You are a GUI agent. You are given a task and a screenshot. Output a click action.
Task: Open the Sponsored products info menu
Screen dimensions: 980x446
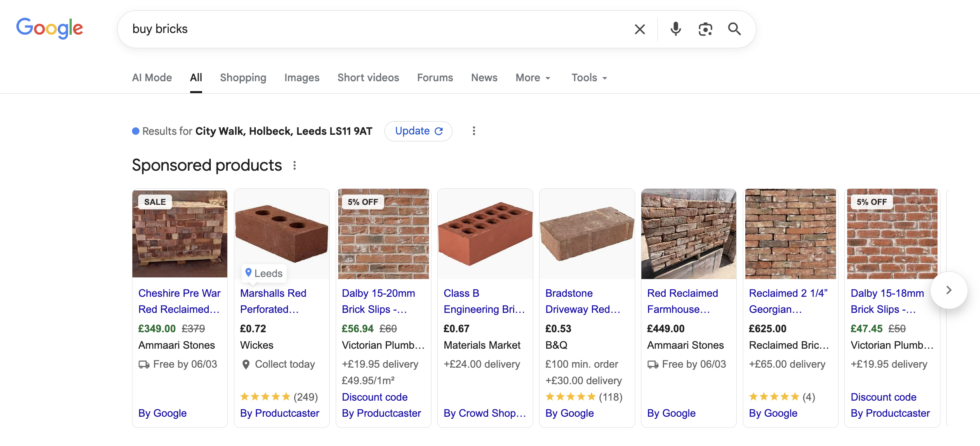point(295,165)
